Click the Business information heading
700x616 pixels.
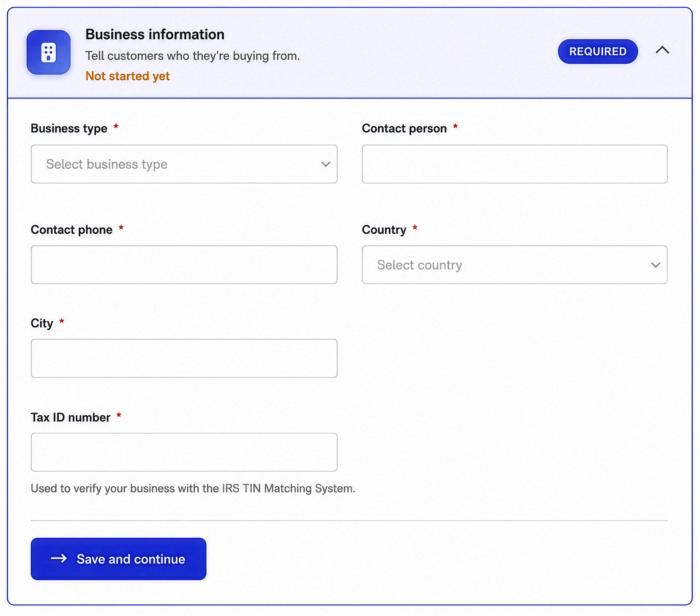(x=155, y=35)
